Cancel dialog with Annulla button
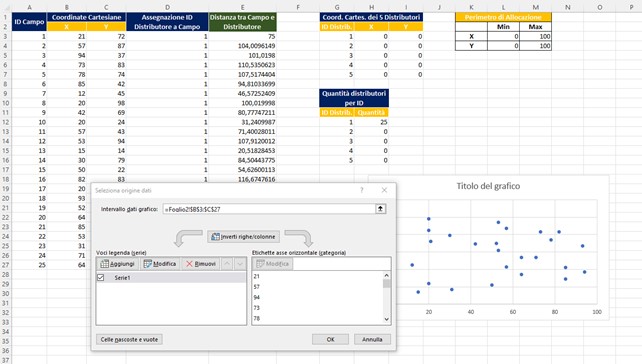642x364 pixels. coord(372,339)
